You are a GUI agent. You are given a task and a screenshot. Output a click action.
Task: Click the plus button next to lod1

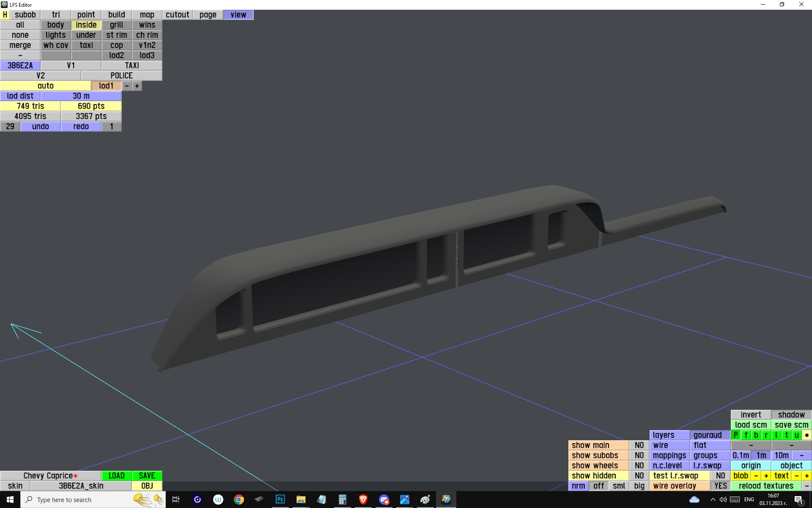tap(137, 86)
